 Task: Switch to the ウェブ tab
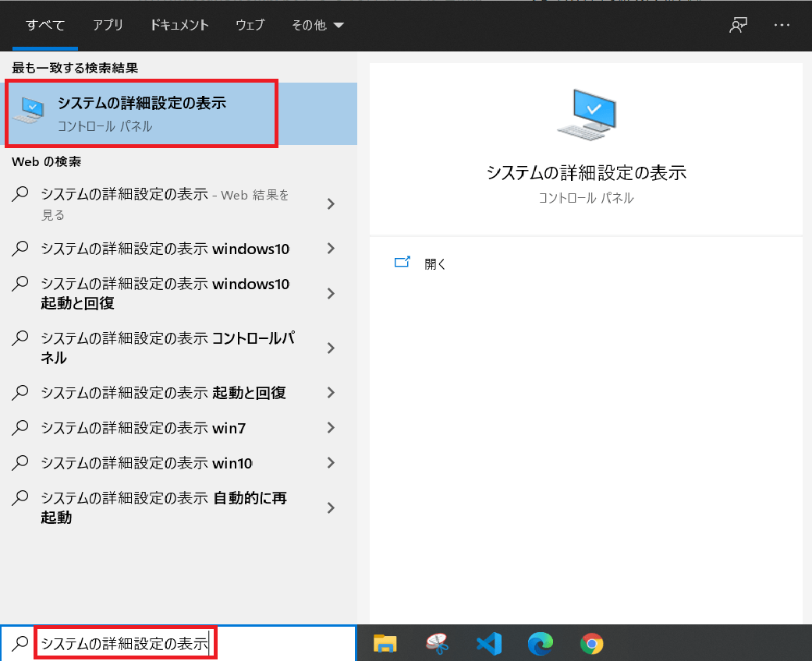coord(250,25)
